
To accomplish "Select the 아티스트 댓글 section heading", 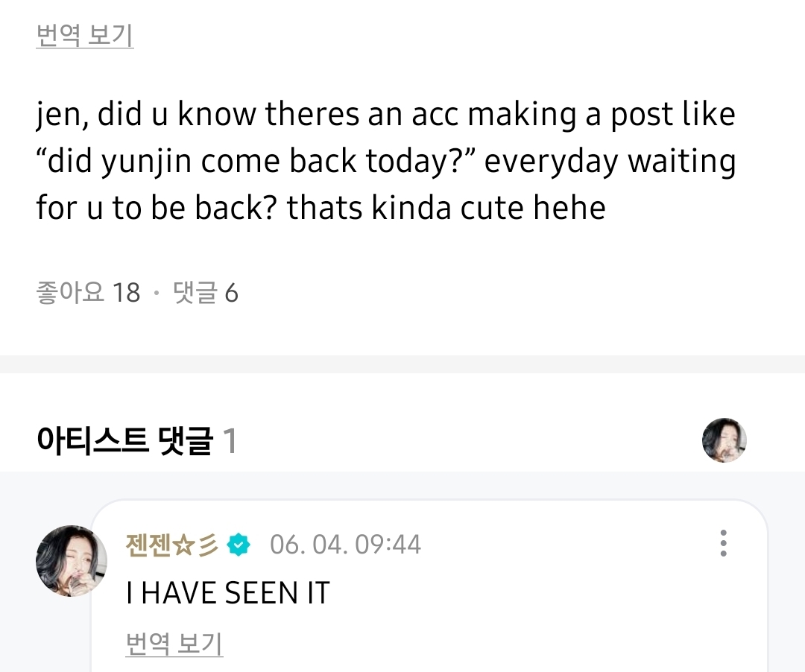I will [124, 441].
